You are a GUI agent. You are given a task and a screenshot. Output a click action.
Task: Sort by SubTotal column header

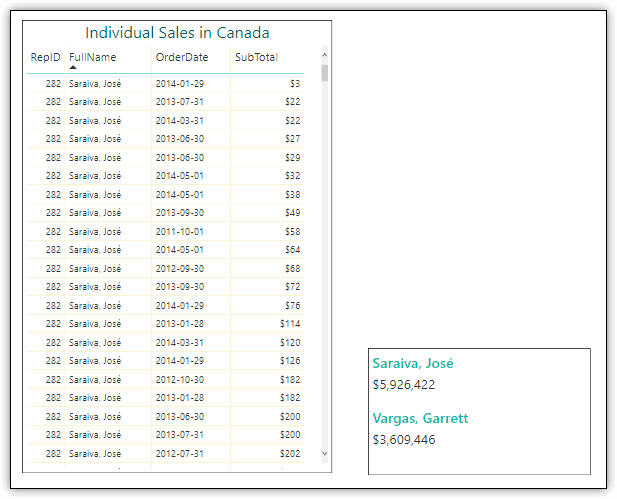click(256, 57)
